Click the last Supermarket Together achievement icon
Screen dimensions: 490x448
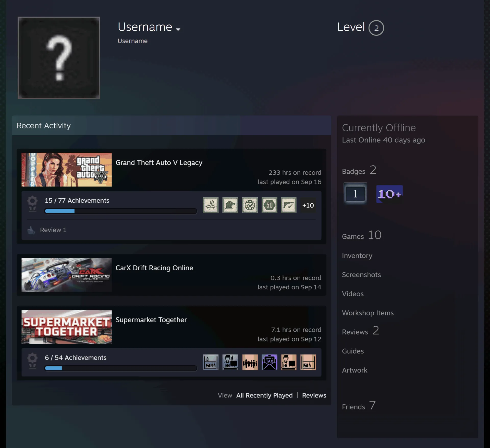pos(308,362)
